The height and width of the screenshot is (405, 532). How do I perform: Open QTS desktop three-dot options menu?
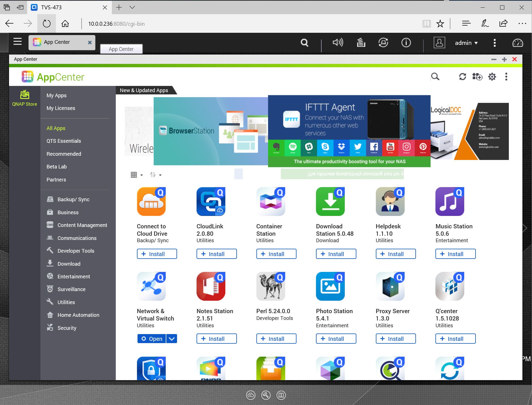[494, 43]
